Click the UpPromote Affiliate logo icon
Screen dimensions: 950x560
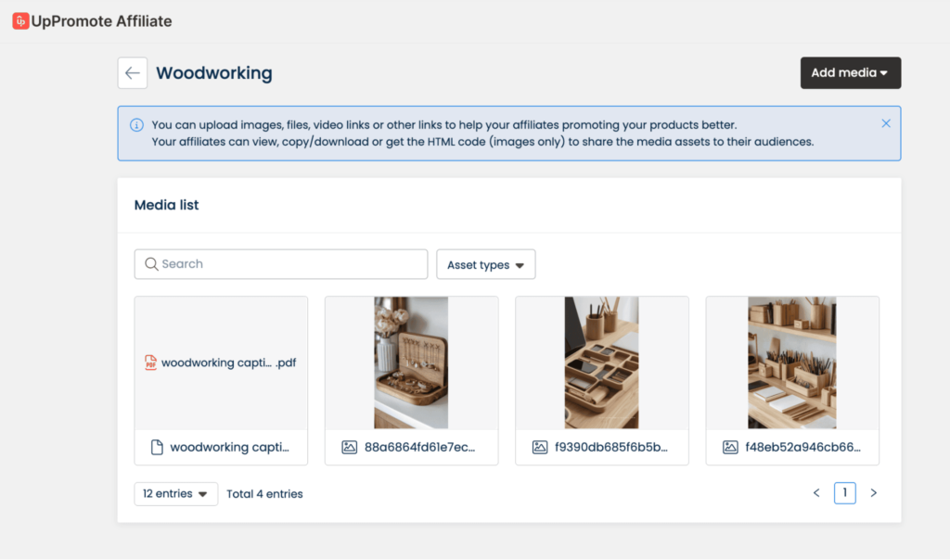pos(20,20)
